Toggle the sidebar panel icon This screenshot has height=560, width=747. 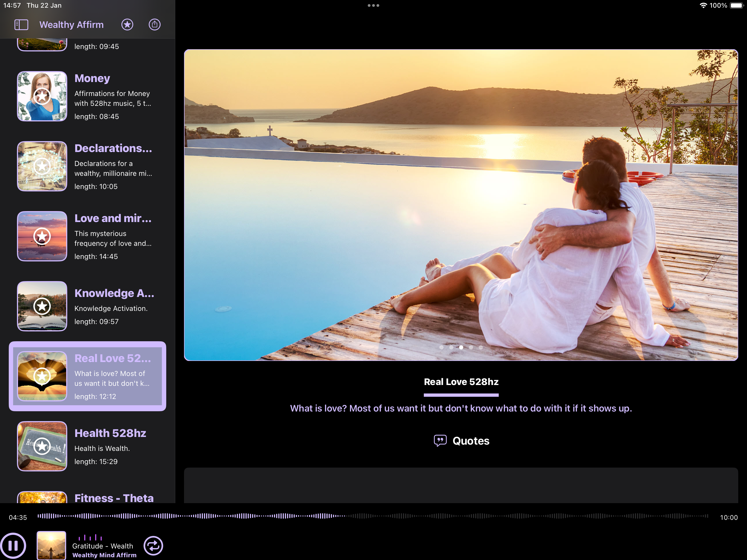(x=21, y=25)
